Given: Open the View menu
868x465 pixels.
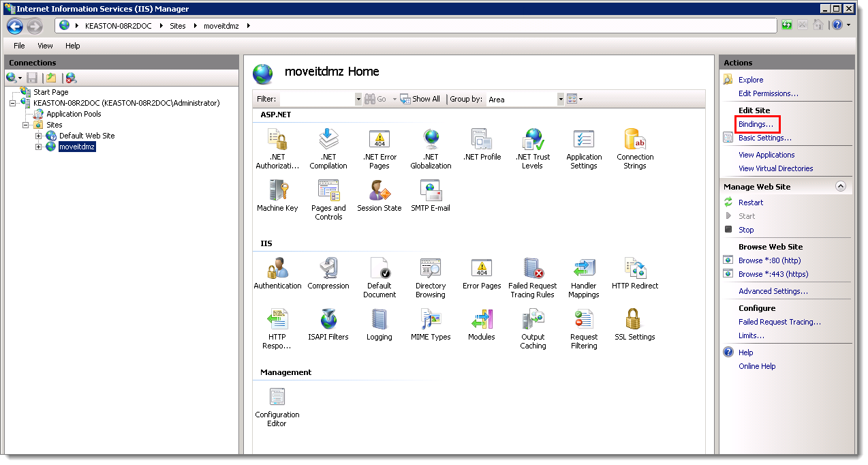Looking at the screenshot, I should 45,46.
